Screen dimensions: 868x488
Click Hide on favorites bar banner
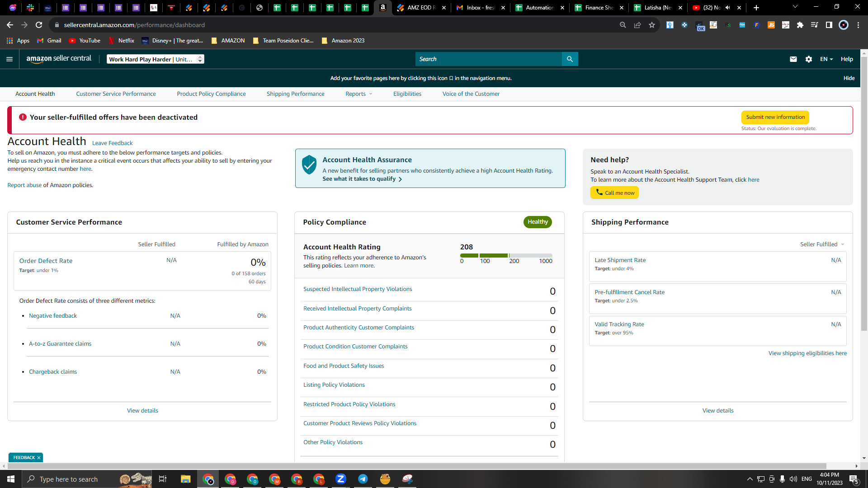pyautogui.click(x=849, y=78)
